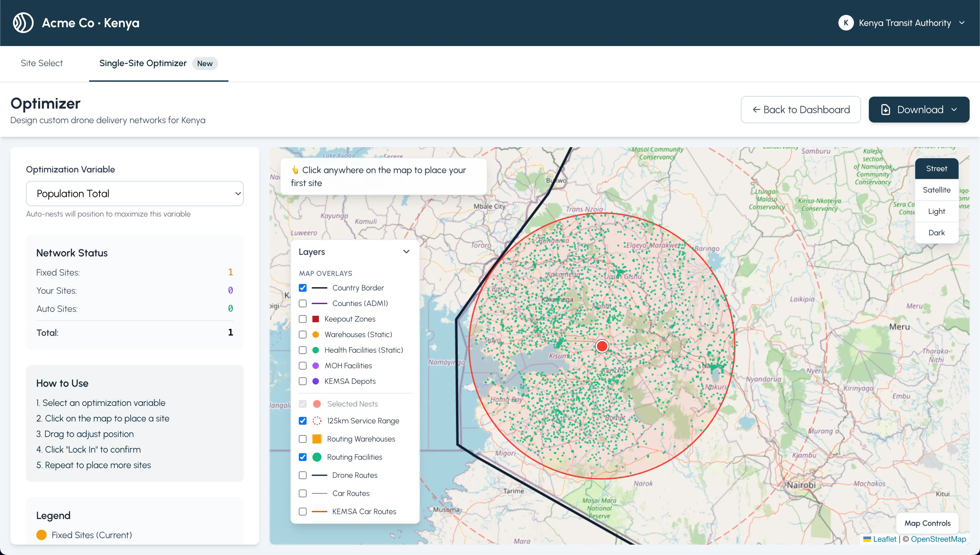Go Back to Dashboard
The image size is (980, 555).
tap(800, 110)
